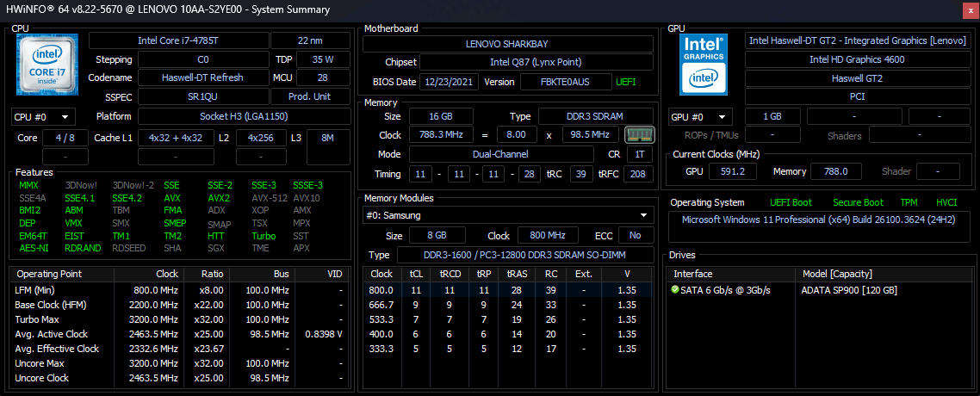Click the Intel Core i7 CPU logo
This screenshot has height=396, width=980.
[47, 65]
